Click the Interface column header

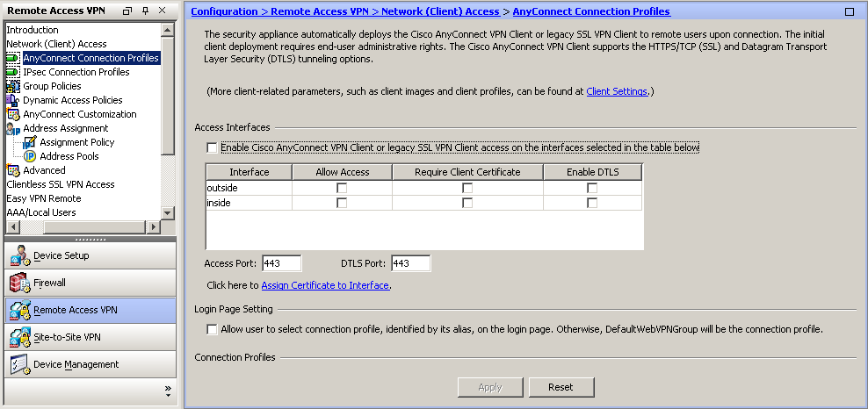pos(250,172)
